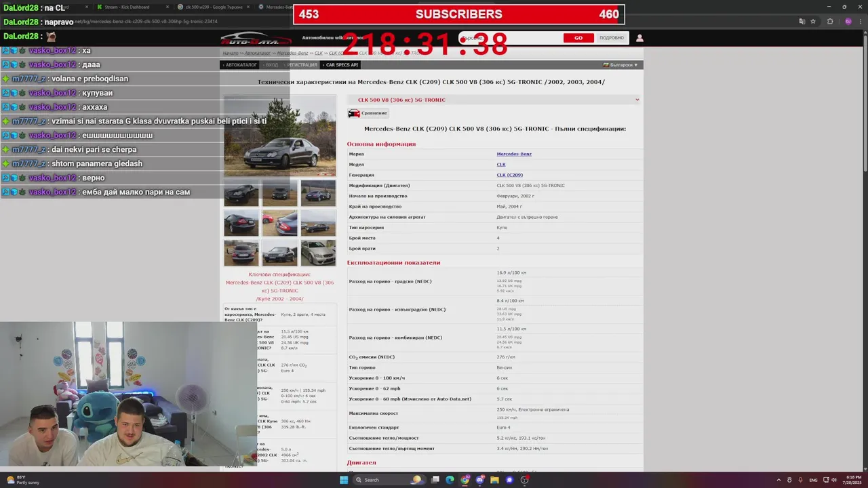
Task: Select the '250 км/ч, Електронно ограничена' value
Action: [x=532, y=409]
